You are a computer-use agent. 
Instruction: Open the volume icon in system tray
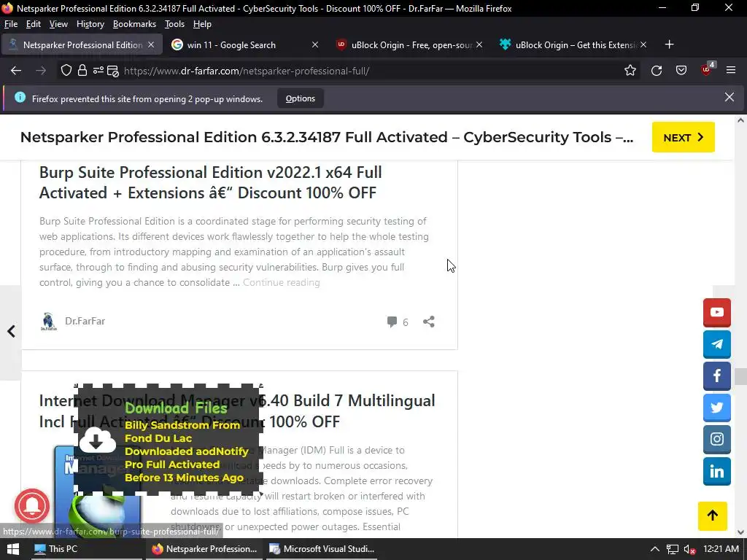pyautogui.click(x=689, y=549)
